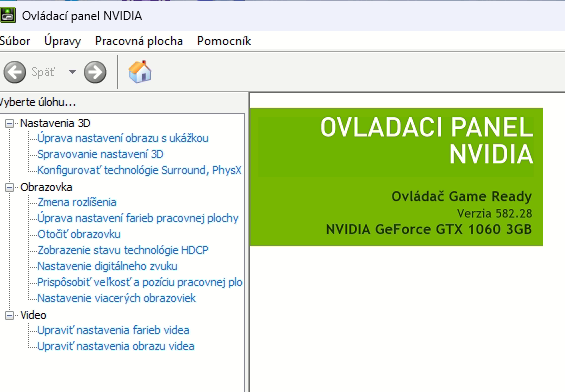Image resolution: width=565 pixels, height=392 pixels.
Task: Open Otočiť obrazovku
Action: pos(79,234)
